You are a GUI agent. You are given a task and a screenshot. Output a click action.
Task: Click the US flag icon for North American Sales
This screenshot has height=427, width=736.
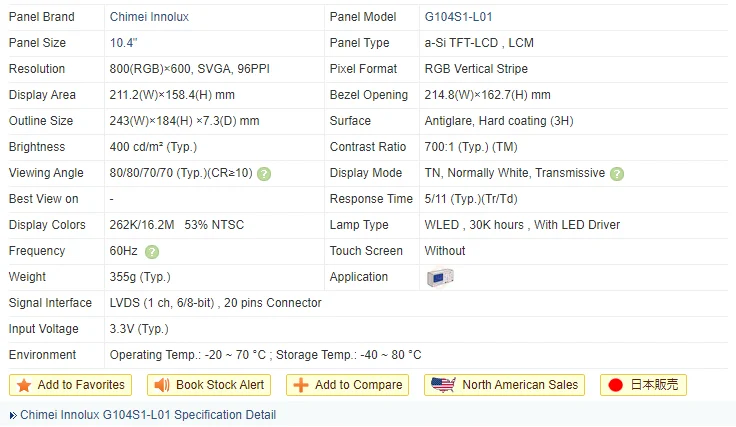443,385
